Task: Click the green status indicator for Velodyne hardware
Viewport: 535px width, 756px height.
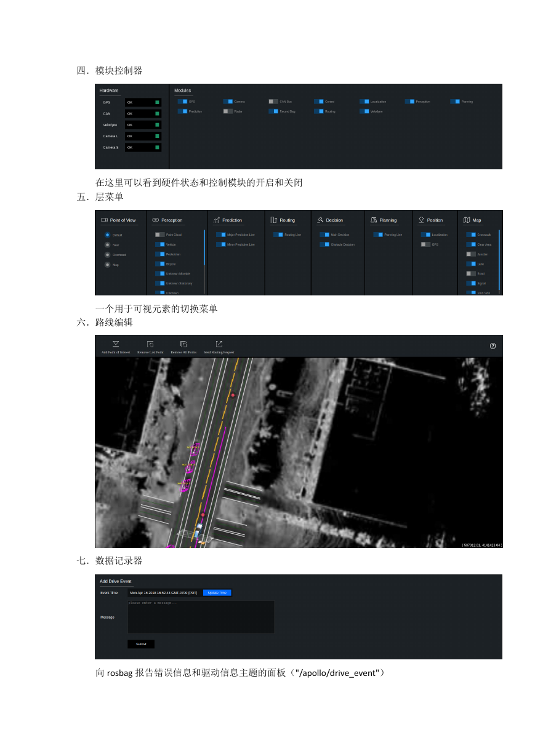Action: 157,124
